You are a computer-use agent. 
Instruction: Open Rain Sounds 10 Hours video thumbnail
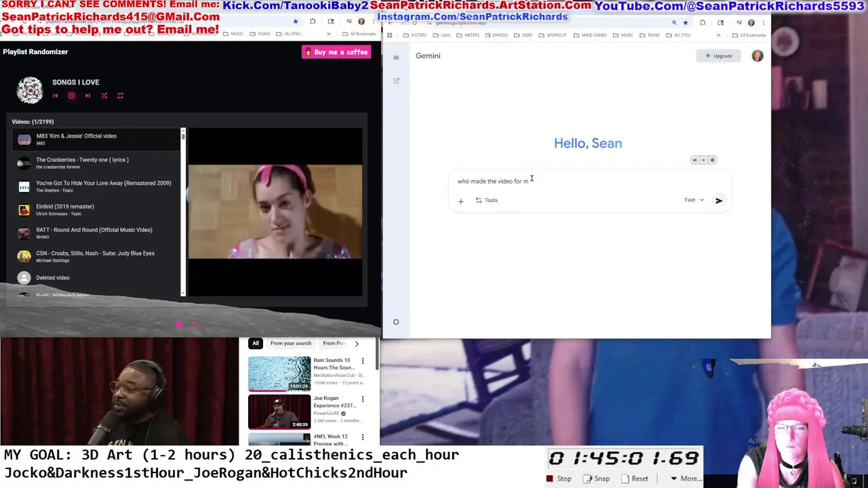pyautogui.click(x=279, y=374)
